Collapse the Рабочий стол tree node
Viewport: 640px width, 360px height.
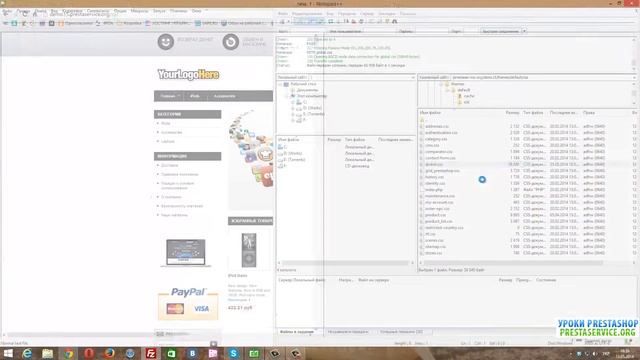[280, 84]
